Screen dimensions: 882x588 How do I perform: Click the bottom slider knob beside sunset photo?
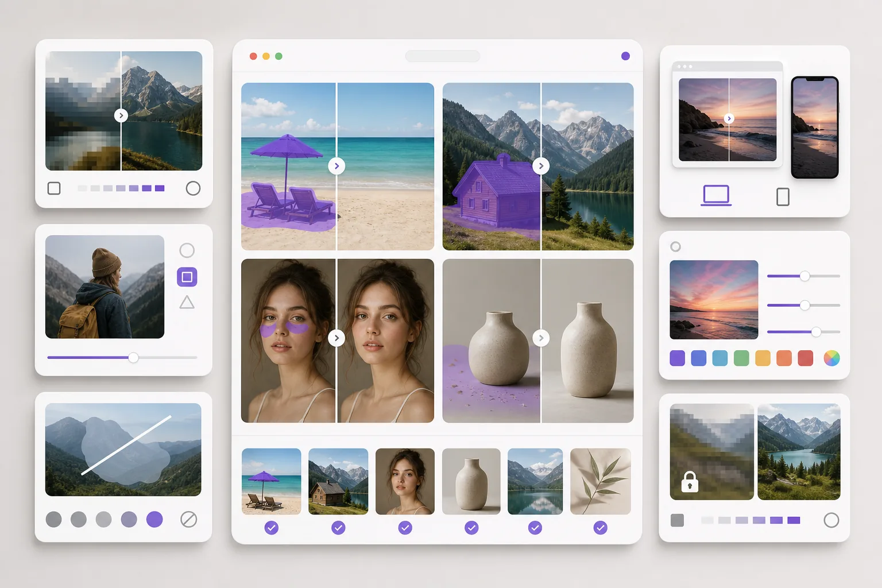pyautogui.click(x=816, y=332)
